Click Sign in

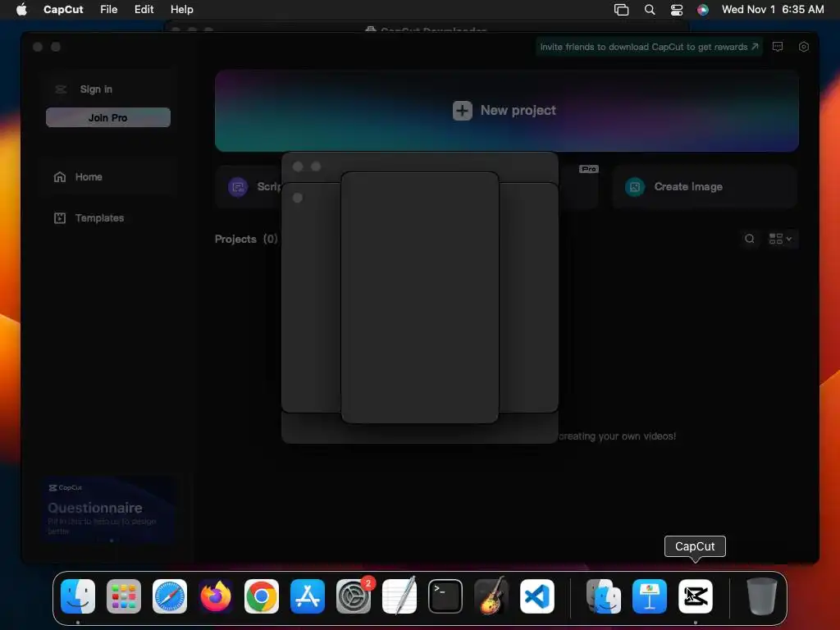(96, 89)
